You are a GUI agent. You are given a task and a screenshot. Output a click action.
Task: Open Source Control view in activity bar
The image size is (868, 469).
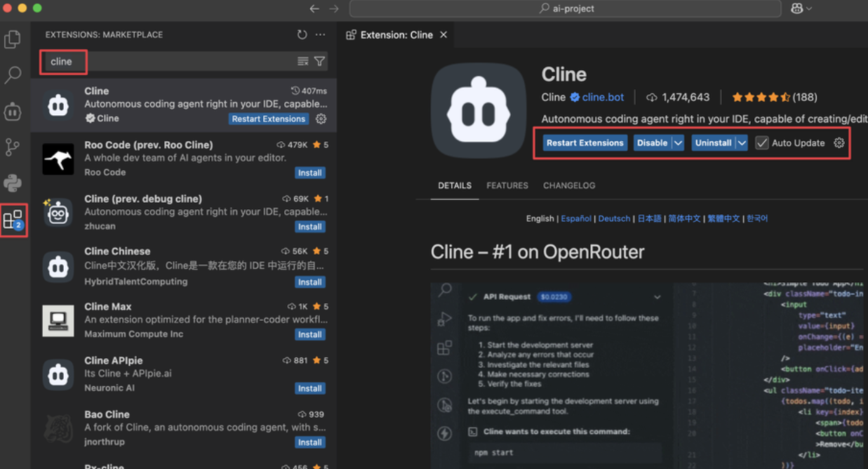(x=13, y=147)
